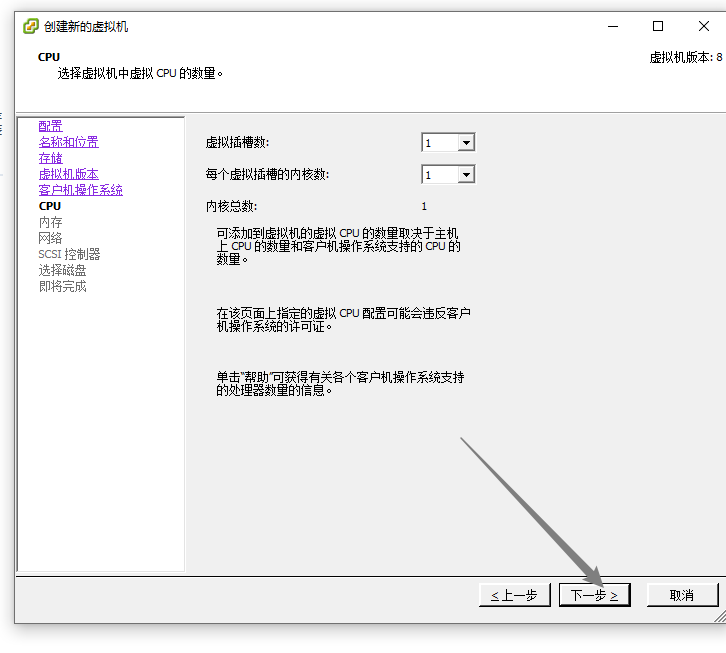Image resolution: width=726 pixels, height=653 pixels.
Task: Open the 每个虚拟插槽的内核数 dropdown
Action: click(x=466, y=175)
